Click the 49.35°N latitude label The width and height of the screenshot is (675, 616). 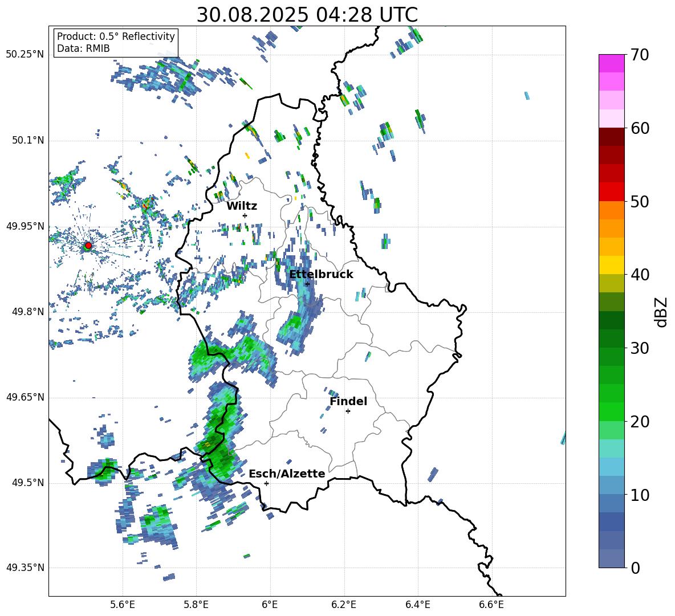point(25,568)
